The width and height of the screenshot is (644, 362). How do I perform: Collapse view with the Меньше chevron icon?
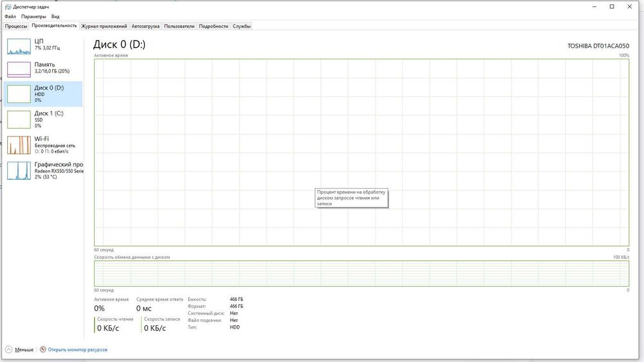8,350
